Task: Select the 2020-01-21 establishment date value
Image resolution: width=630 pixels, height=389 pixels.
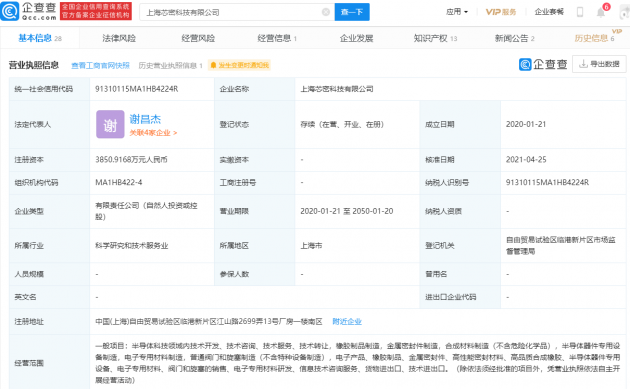Action: (526, 124)
